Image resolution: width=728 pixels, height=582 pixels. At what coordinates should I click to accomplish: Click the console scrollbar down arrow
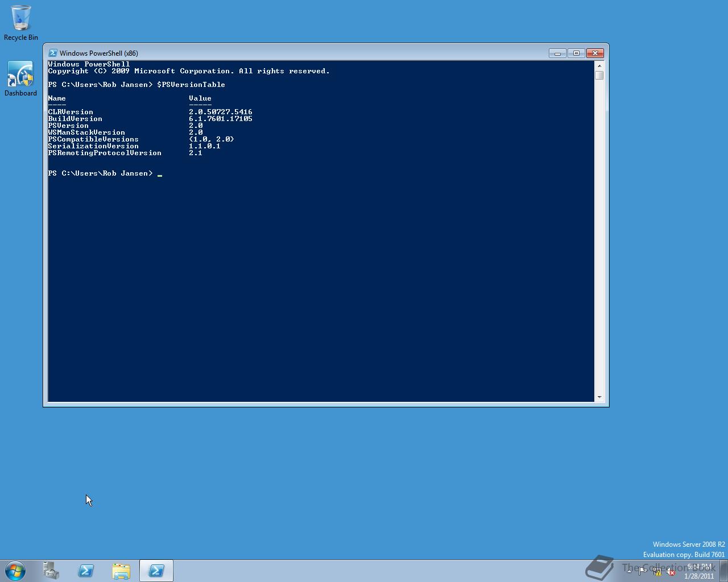[x=599, y=397]
